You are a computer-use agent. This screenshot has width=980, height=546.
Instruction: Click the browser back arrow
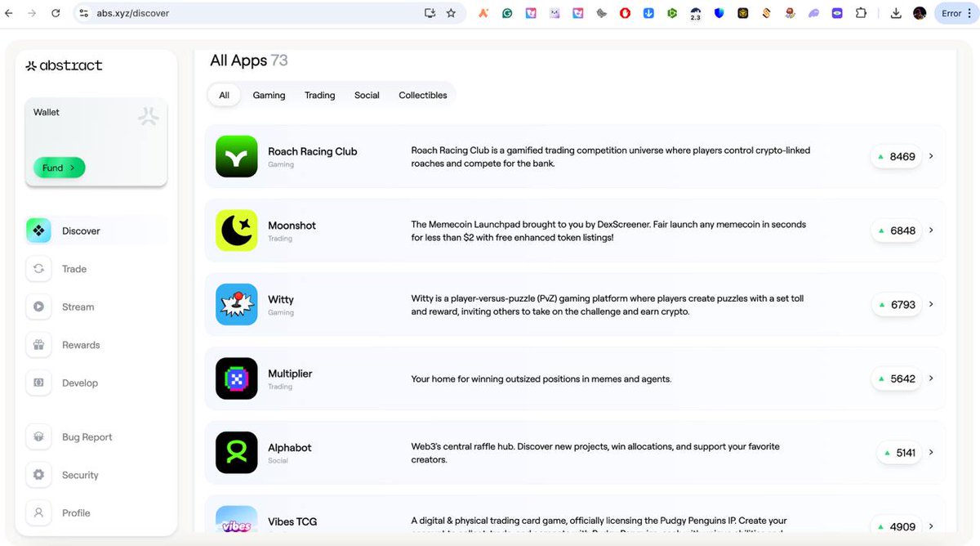pos(9,13)
